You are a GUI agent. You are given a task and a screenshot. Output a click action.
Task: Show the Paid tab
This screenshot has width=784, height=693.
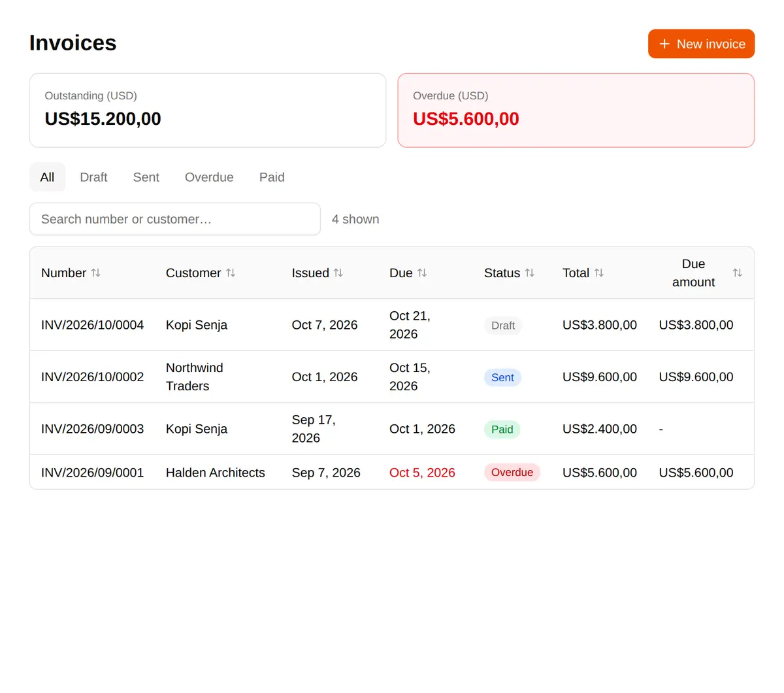[x=272, y=177]
